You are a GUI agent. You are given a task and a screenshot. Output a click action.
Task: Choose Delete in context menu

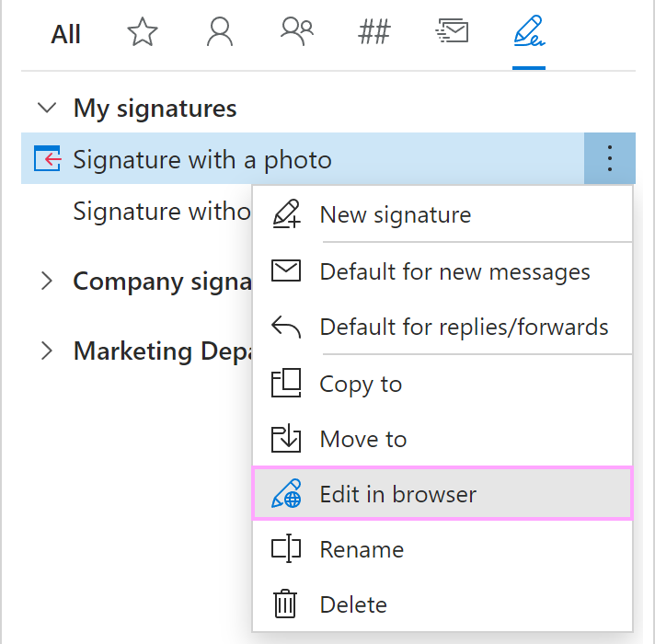click(442, 604)
